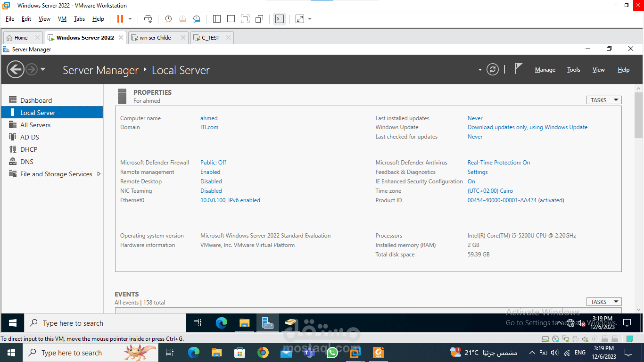
Task: Open Microsoft Store from host taskbar
Action: click(x=239, y=353)
